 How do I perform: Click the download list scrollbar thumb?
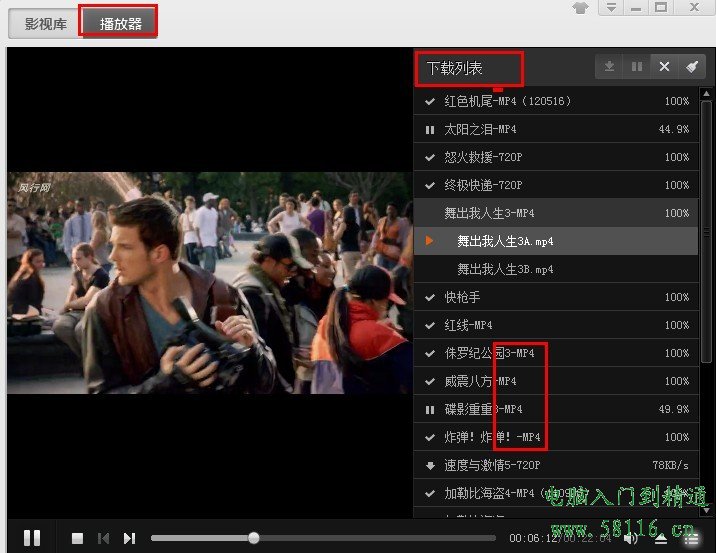click(x=706, y=231)
